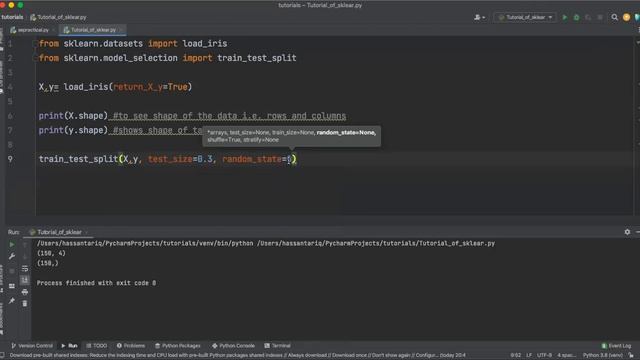
Task: Click UTF-8 encoding in status bar
Action: (544, 356)
